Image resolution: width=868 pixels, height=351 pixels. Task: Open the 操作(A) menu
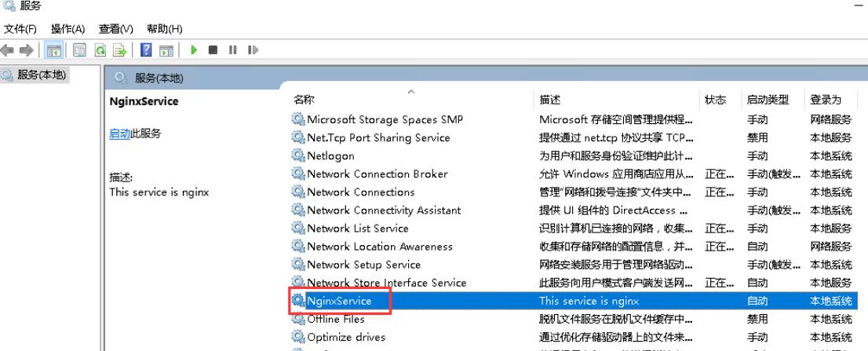point(67,29)
